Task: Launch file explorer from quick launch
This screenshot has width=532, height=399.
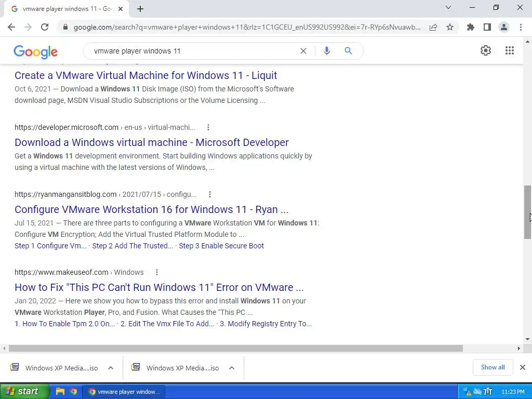Action: pos(60,392)
